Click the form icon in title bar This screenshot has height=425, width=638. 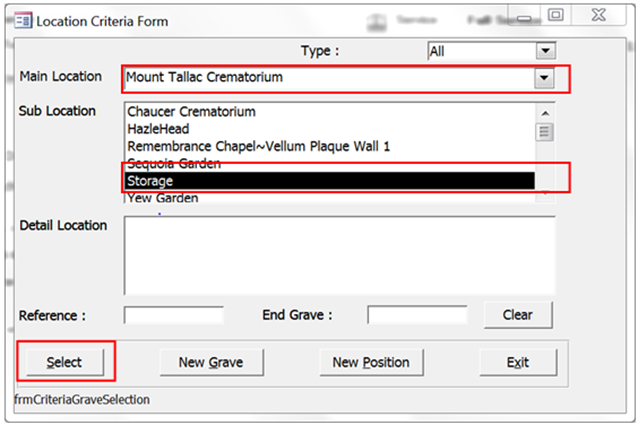pos(23,20)
